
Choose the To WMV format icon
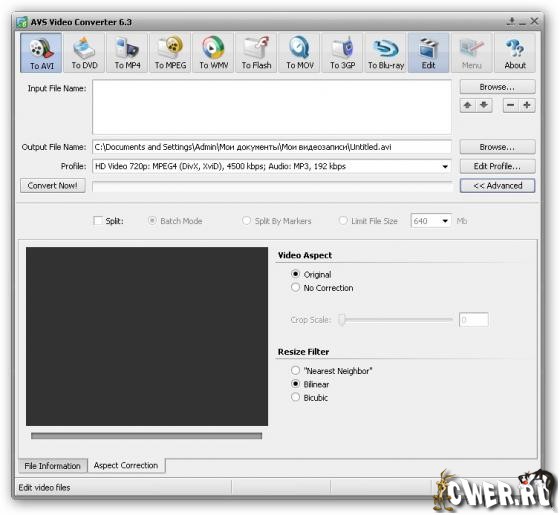[x=214, y=53]
